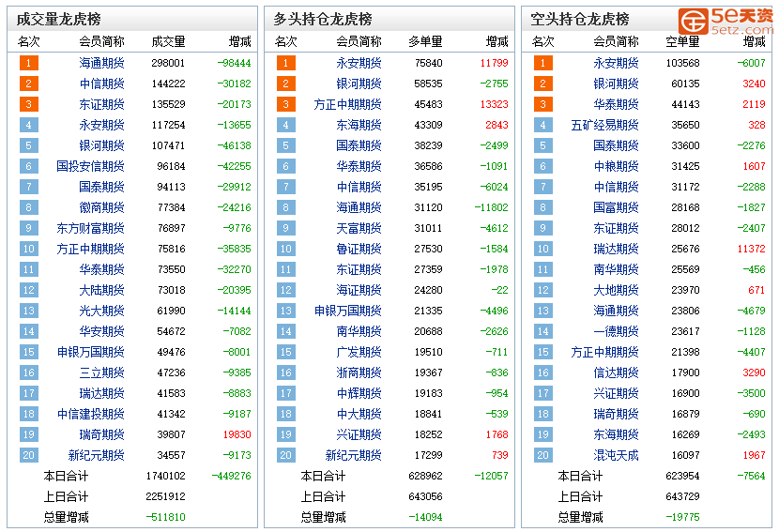The height and width of the screenshot is (532, 779).
Task: Open 永安期货 in the 成交量龙虎榜 table
Action: tap(102, 125)
